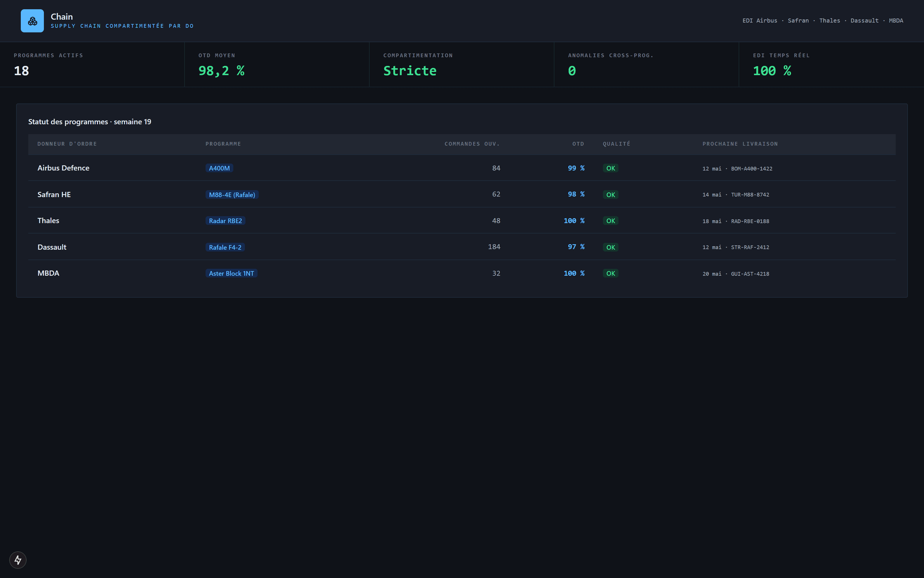Screen dimensions: 924x578
Task: Select the subtitle "SUPPLY CHAIN COMPARTIMENTÉE PAR DO"
Action: [x=122, y=26]
